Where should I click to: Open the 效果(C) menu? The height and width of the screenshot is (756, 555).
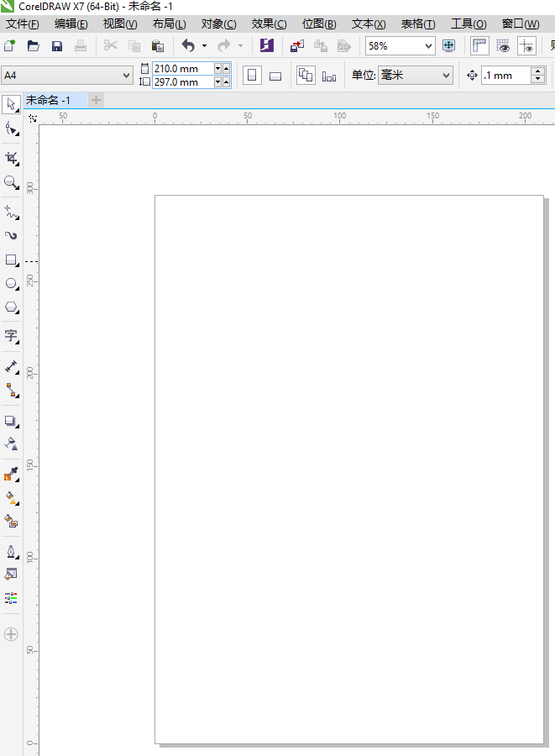tap(269, 24)
